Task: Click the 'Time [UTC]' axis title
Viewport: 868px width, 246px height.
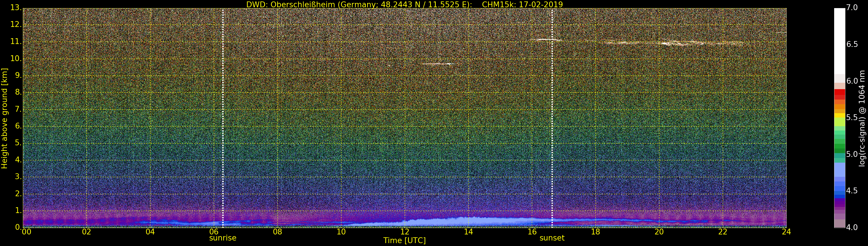Action: (x=404, y=241)
